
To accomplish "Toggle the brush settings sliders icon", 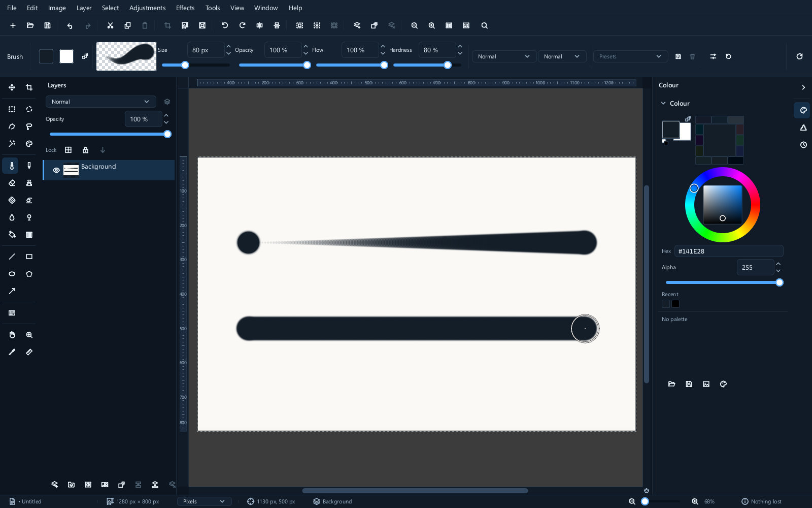I will click(x=713, y=56).
